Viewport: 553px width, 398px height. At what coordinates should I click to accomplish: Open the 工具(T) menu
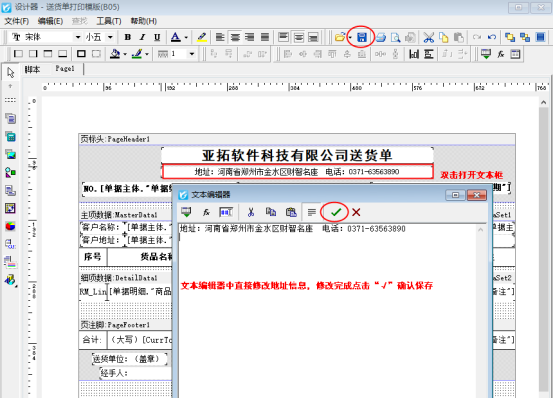click(x=109, y=21)
